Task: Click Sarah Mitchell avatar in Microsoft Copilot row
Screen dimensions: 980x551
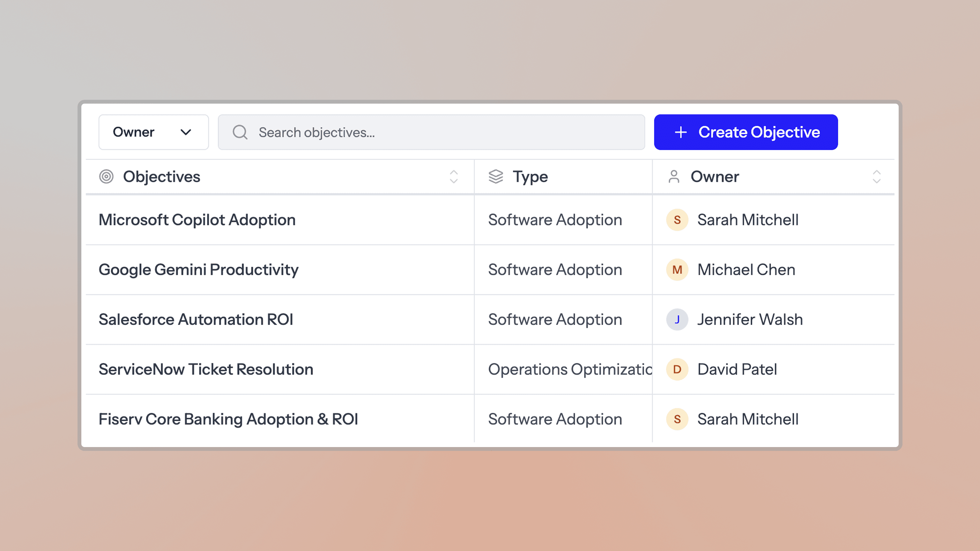Action: (677, 220)
